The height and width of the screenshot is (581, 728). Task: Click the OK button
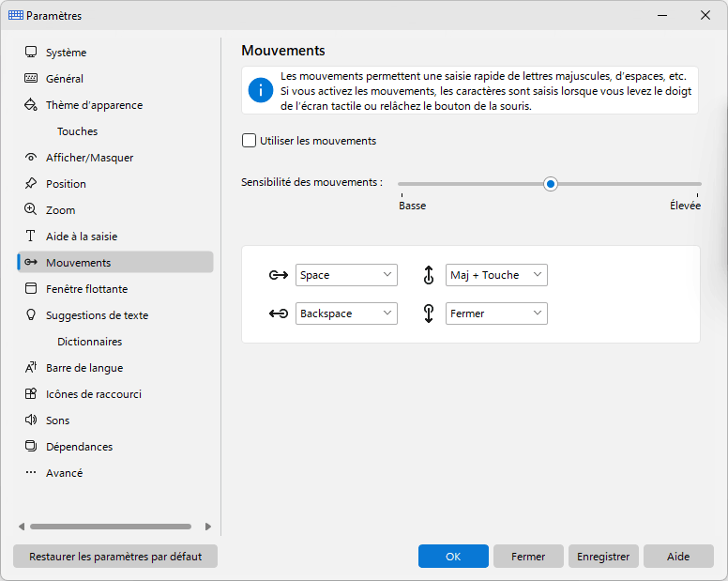pyautogui.click(x=453, y=557)
